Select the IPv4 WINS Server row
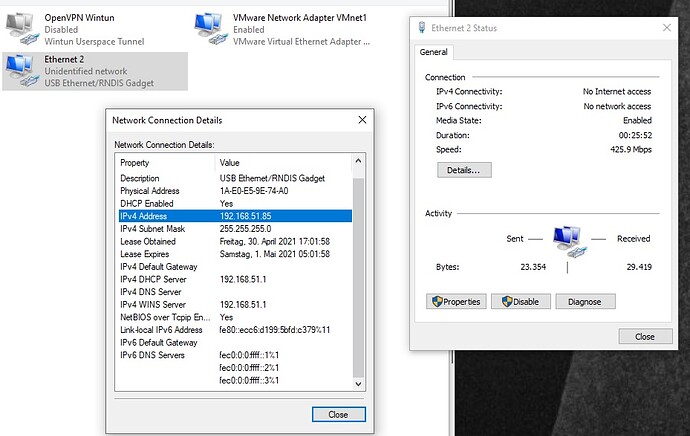Image resolution: width=690 pixels, height=436 pixels. click(x=235, y=304)
